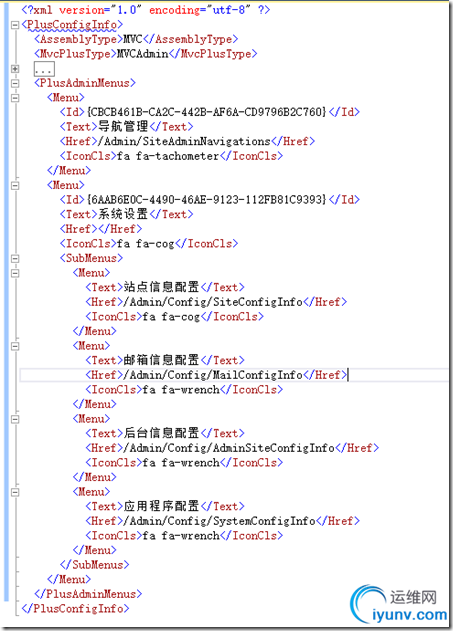Collapse the SubMenus node

pos(15,258)
